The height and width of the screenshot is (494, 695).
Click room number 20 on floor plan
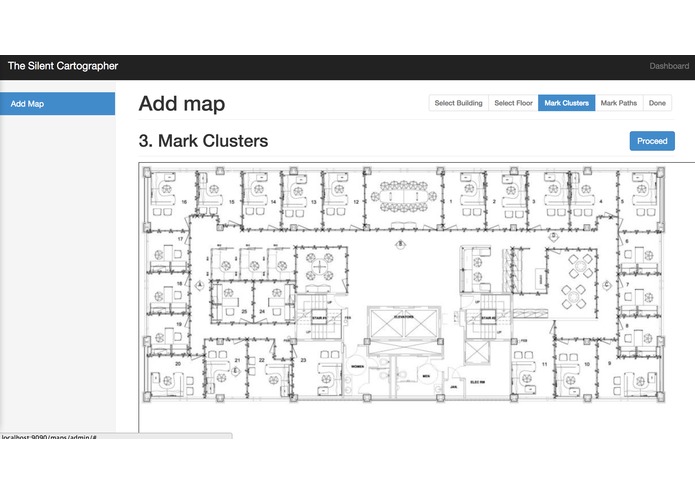coord(178,363)
